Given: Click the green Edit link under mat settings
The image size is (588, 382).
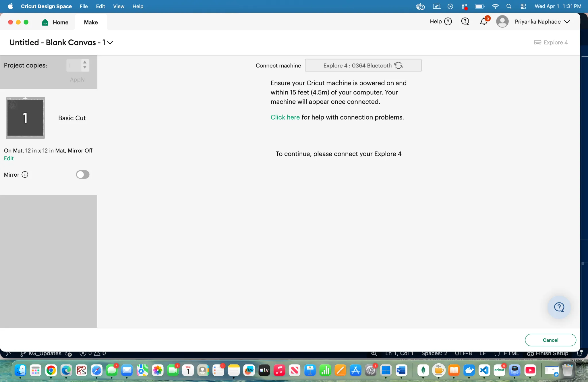Looking at the screenshot, I should point(9,159).
